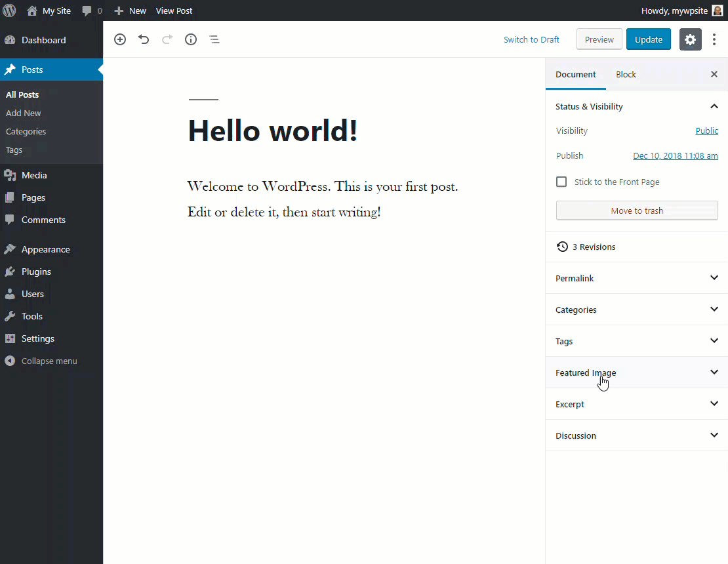
Task: Select Add New under Posts
Action: coord(23,113)
